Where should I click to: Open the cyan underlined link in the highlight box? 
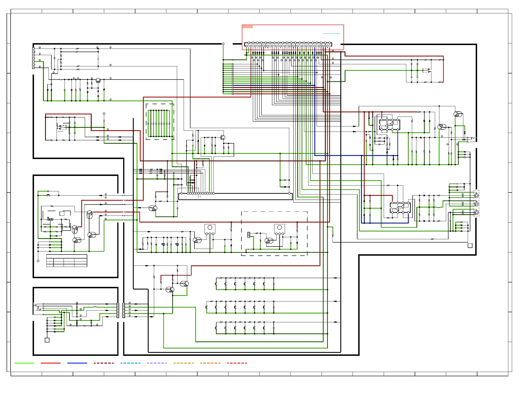332,34
